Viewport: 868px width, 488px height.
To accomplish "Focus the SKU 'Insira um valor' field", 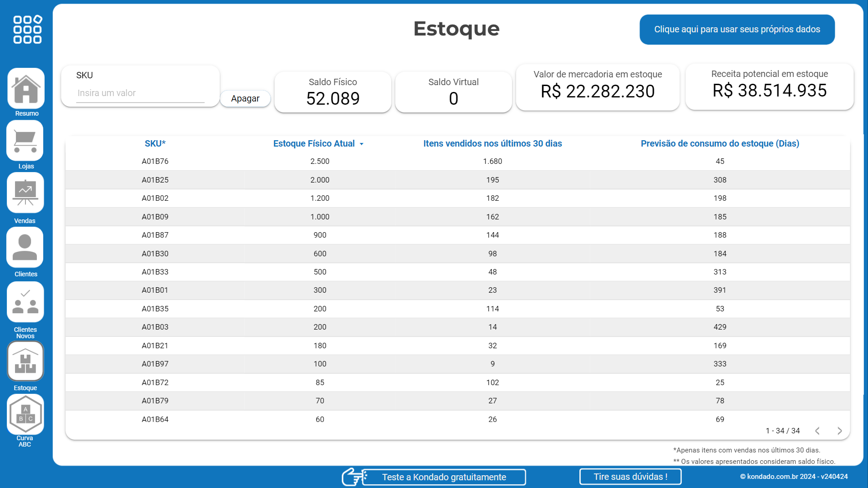I will [x=140, y=93].
